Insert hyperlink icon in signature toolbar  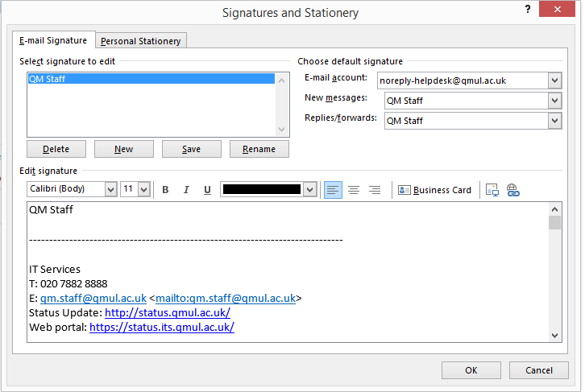click(x=512, y=190)
